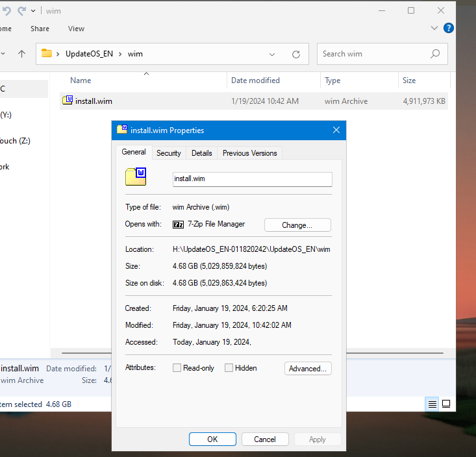
Task: Switch to the Details tab
Action: [201, 153]
